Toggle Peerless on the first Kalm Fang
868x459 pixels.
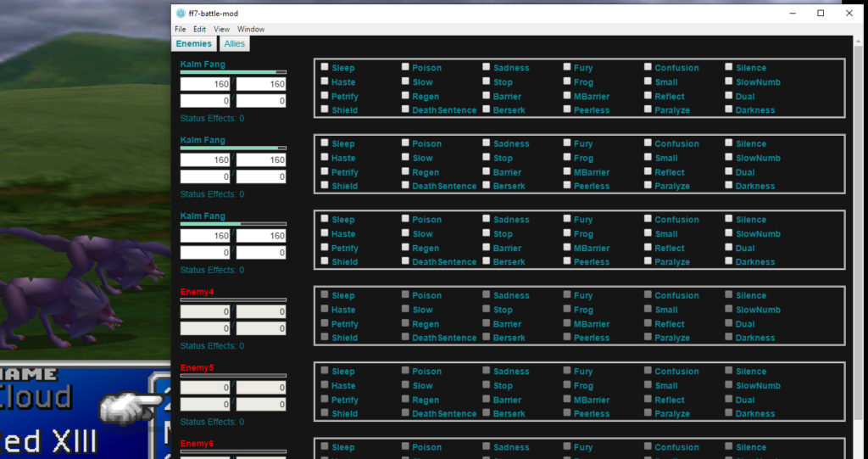click(x=567, y=109)
